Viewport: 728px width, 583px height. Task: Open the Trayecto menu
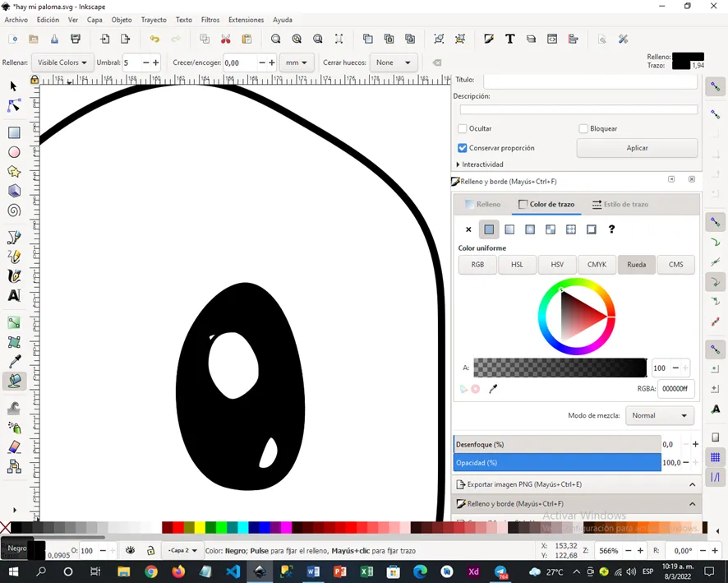[154, 20]
